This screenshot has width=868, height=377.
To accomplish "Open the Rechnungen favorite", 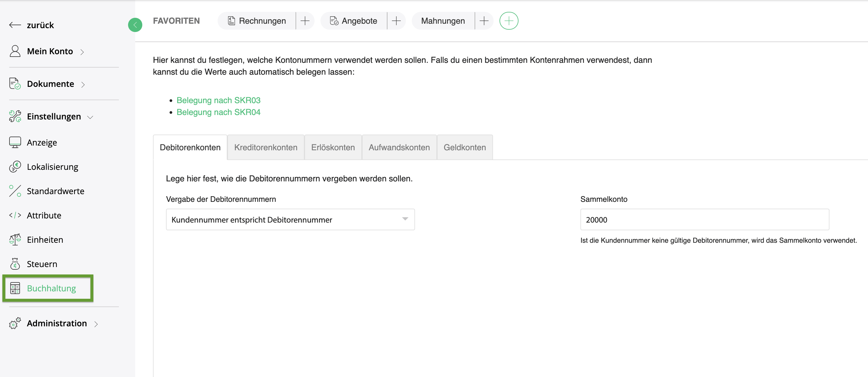I will pos(257,21).
